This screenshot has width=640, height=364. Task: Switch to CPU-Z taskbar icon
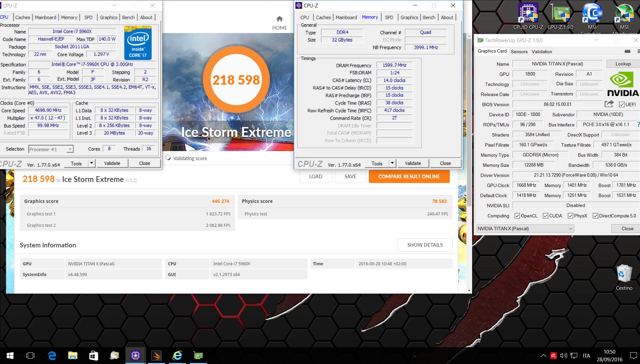tap(135, 356)
